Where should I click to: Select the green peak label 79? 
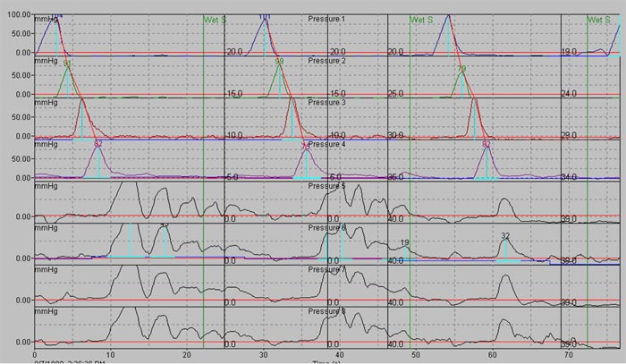[461, 69]
